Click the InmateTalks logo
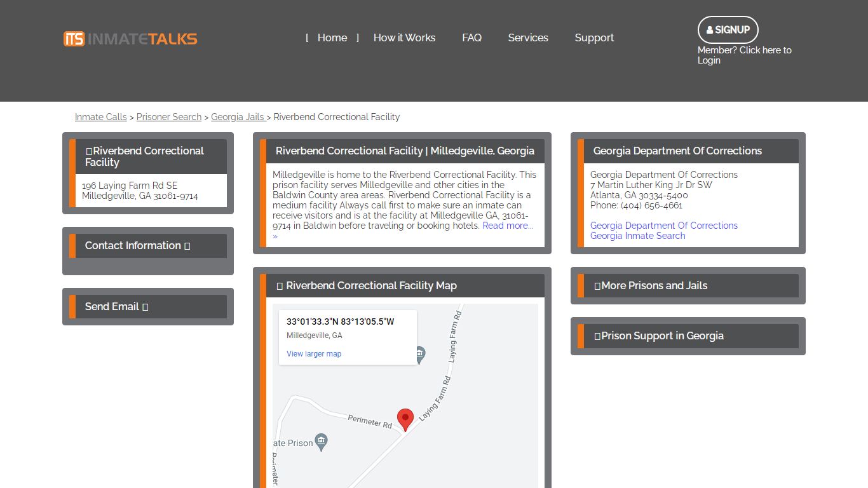This screenshot has width=868, height=488. [130, 39]
